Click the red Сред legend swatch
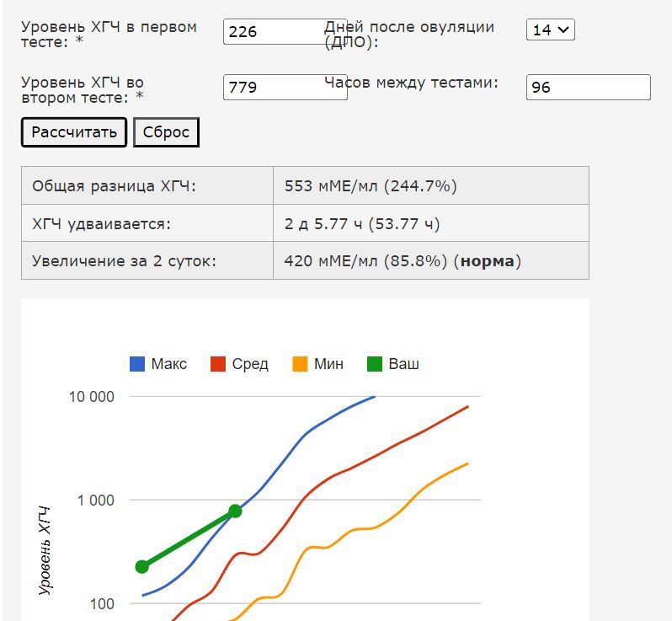Screen dimensions: 672x621 [218, 364]
